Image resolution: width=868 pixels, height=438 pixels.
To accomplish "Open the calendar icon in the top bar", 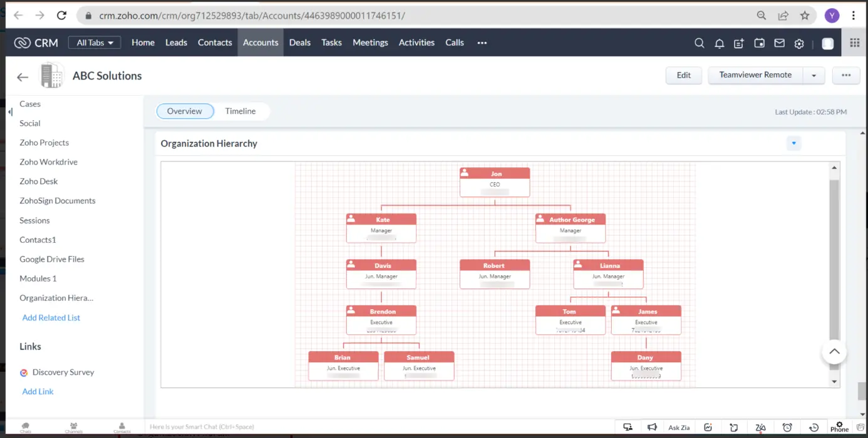I will [759, 43].
